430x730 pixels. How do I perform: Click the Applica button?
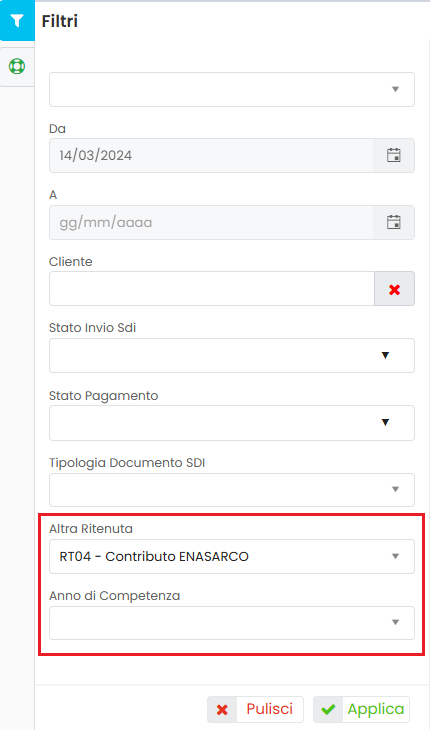tap(361, 710)
